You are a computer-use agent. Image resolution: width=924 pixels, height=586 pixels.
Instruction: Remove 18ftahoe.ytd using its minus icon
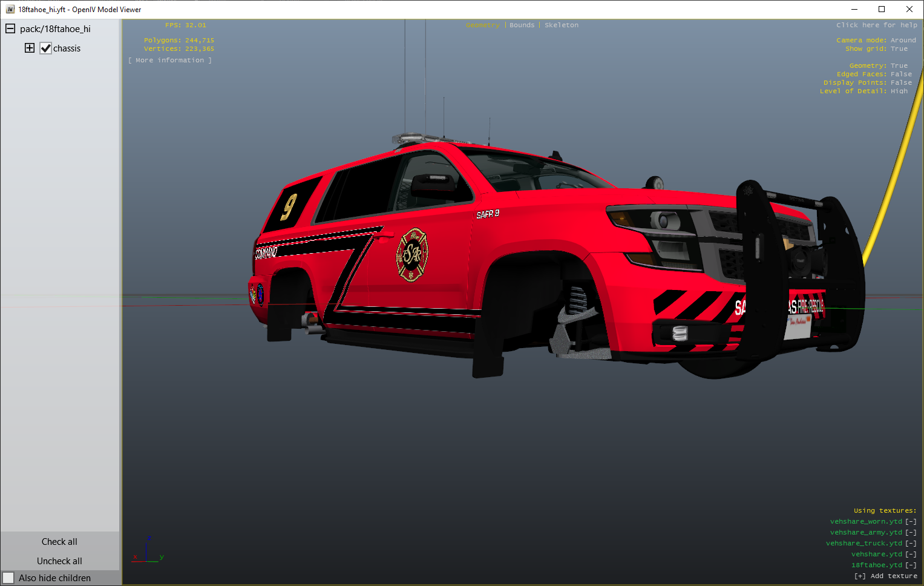pos(911,565)
